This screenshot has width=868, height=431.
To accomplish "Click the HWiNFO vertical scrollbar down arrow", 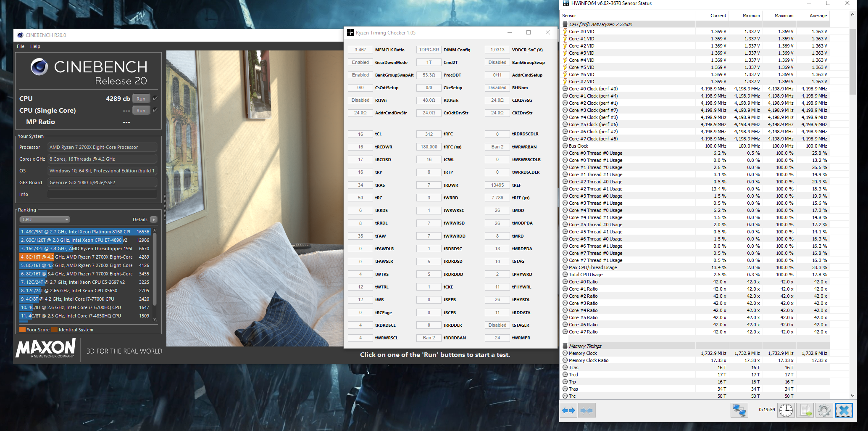I will [852, 396].
